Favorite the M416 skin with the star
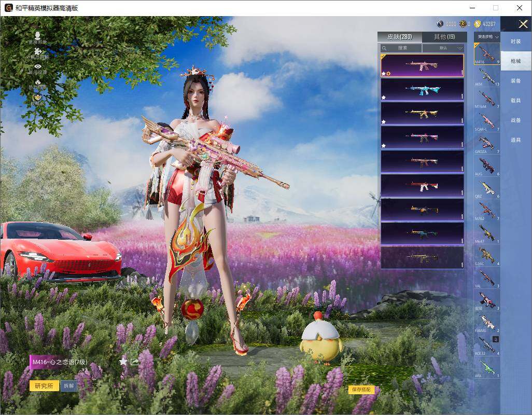Screen dimensions: 532x415 (x=123, y=362)
